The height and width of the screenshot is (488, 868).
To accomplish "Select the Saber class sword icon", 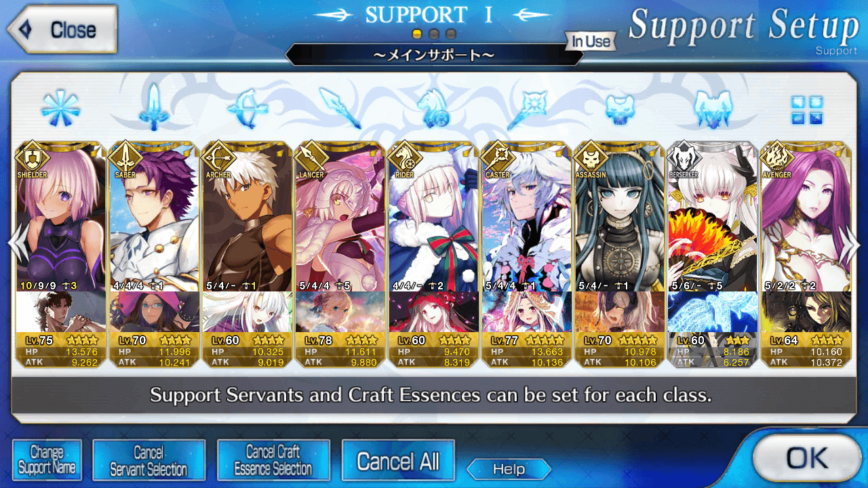I will point(153,107).
